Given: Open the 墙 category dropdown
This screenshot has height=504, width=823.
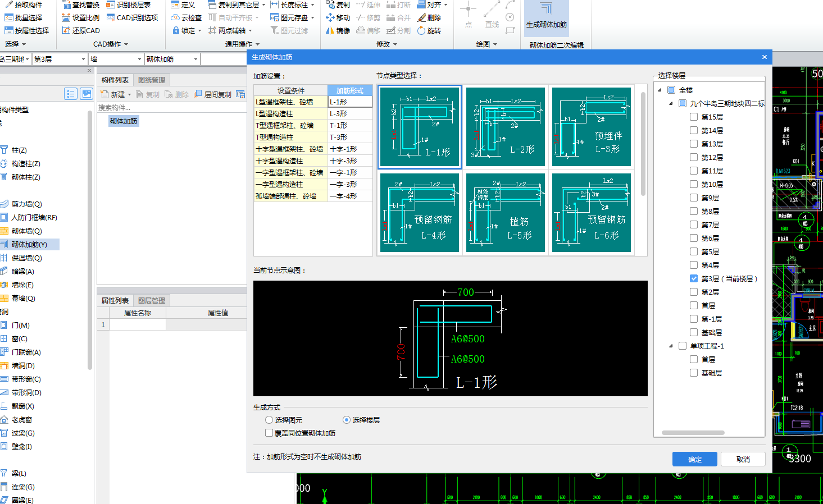Looking at the screenshot, I should pos(139,59).
